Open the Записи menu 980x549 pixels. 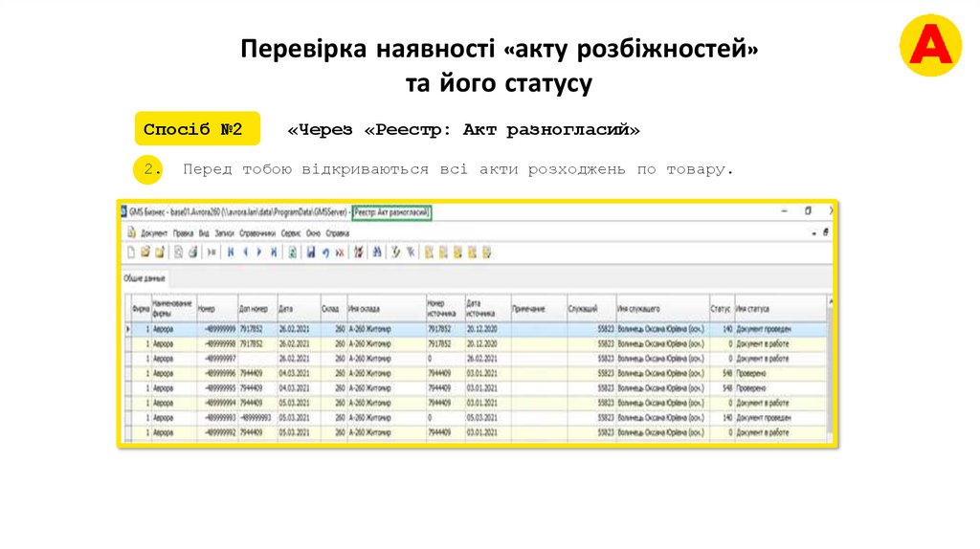tap(224, 233)
